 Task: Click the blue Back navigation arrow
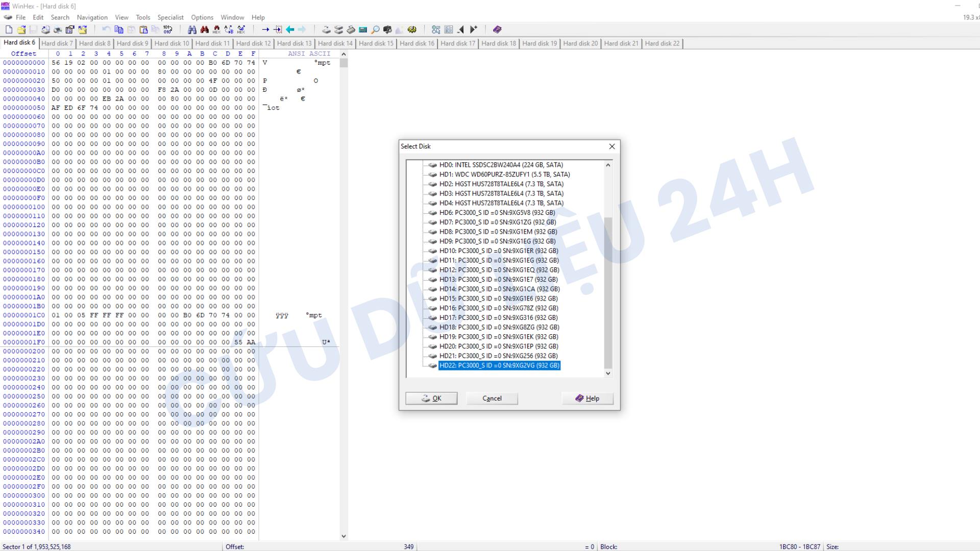point(290,30)
